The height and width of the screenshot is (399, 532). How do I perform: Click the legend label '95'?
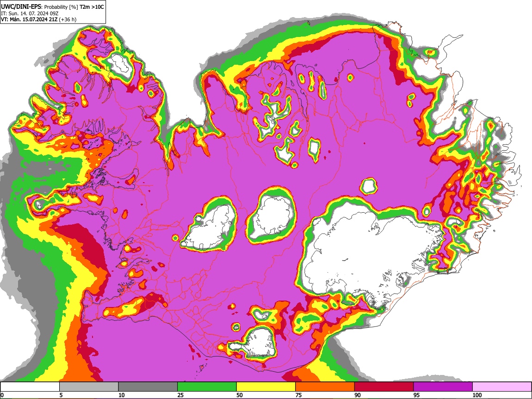[x=417, y=395]
